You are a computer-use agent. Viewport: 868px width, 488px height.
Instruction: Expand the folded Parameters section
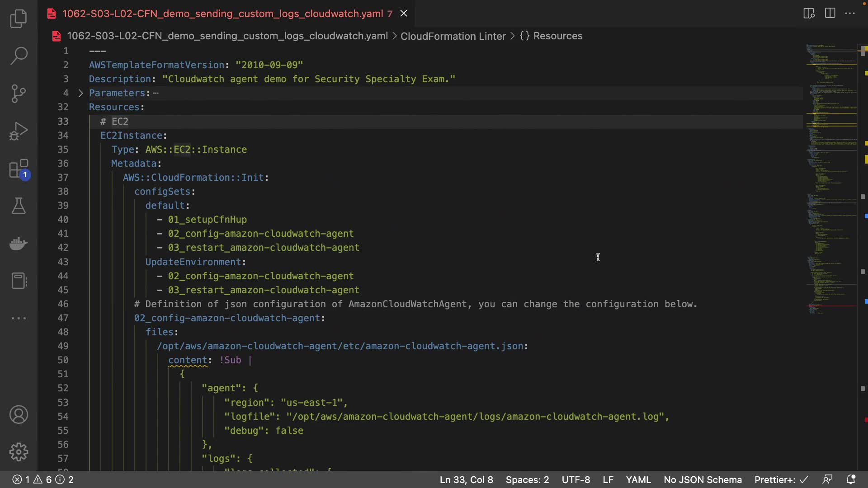point(80,93)
